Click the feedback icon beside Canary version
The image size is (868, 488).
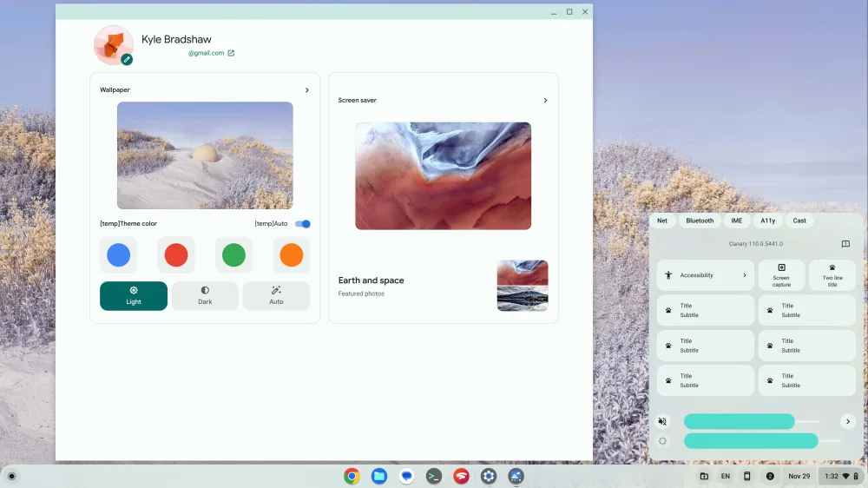845,244
